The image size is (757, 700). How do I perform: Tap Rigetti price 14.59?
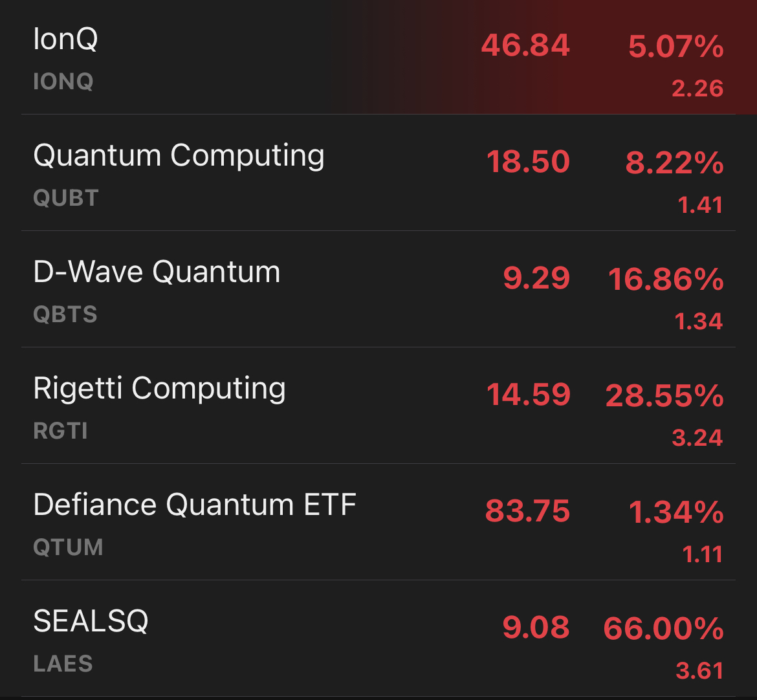pyautogui.click(x=529, y=395)
